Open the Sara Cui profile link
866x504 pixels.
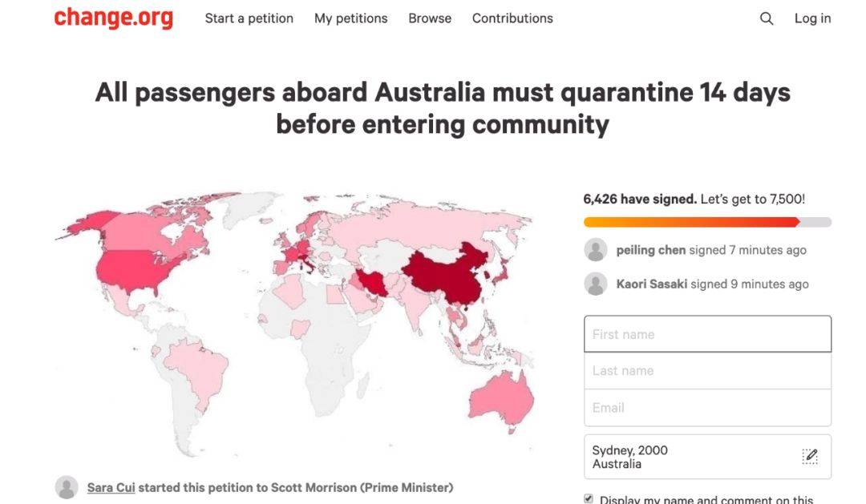coord(111,487)
